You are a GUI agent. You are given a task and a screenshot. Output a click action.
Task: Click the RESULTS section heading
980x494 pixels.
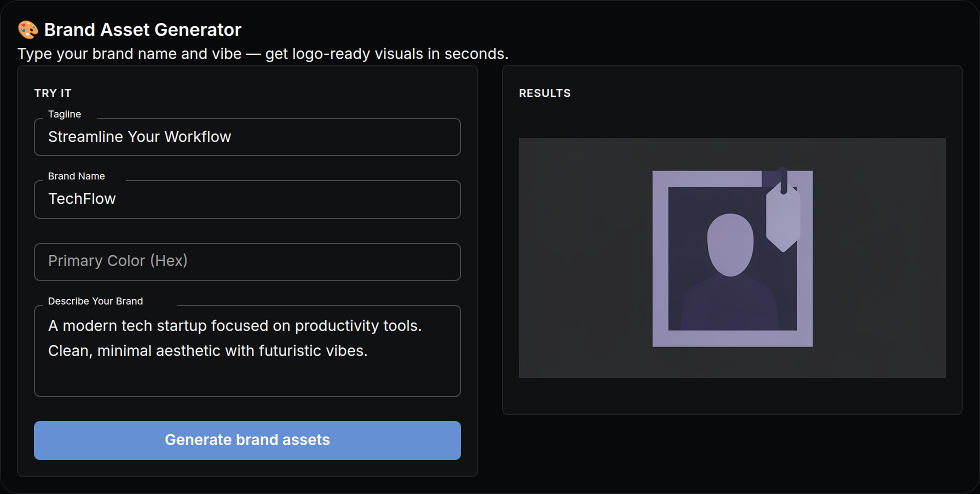tap(545, 93)
